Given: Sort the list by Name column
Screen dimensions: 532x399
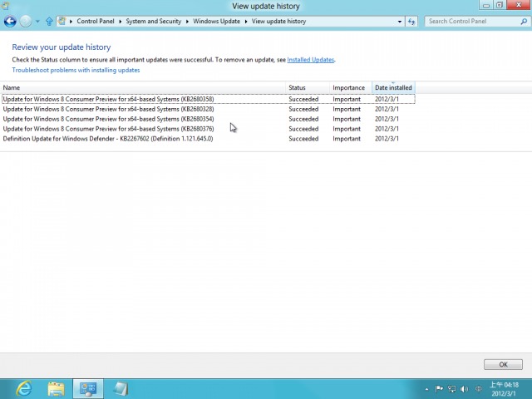Looking at the screenshot, I should click(143, 87).
